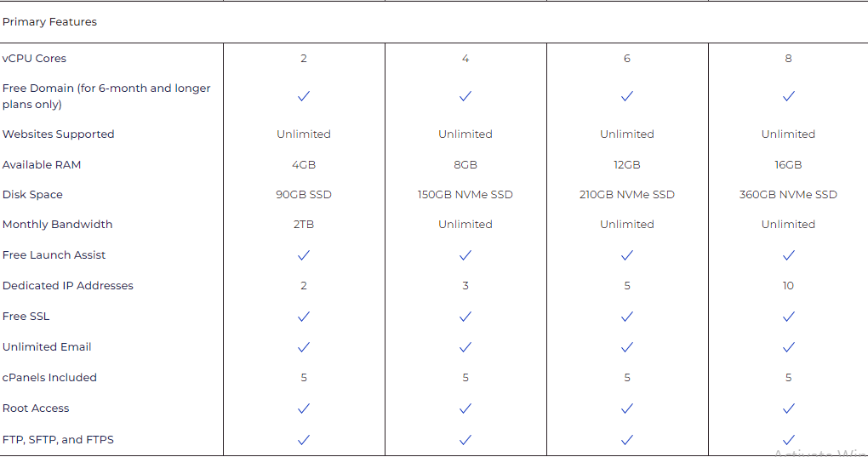
Task: Click the Free SSL checkmark in the 2-vCPU plan column
Action: [x=304, y=317]
